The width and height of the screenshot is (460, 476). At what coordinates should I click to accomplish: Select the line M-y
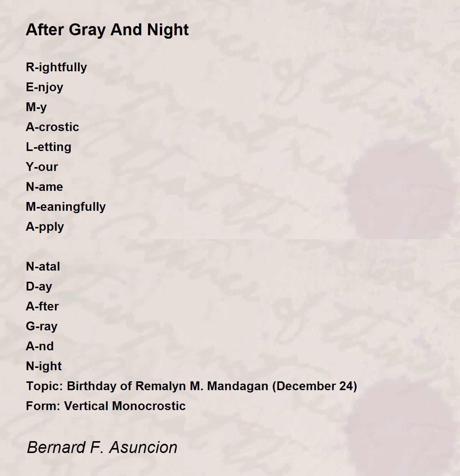(x=36, y=107)
